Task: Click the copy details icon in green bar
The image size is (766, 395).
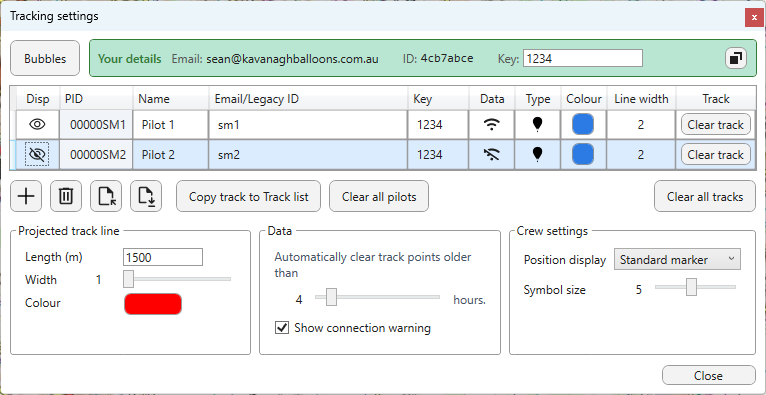Action: coord(736,59)
